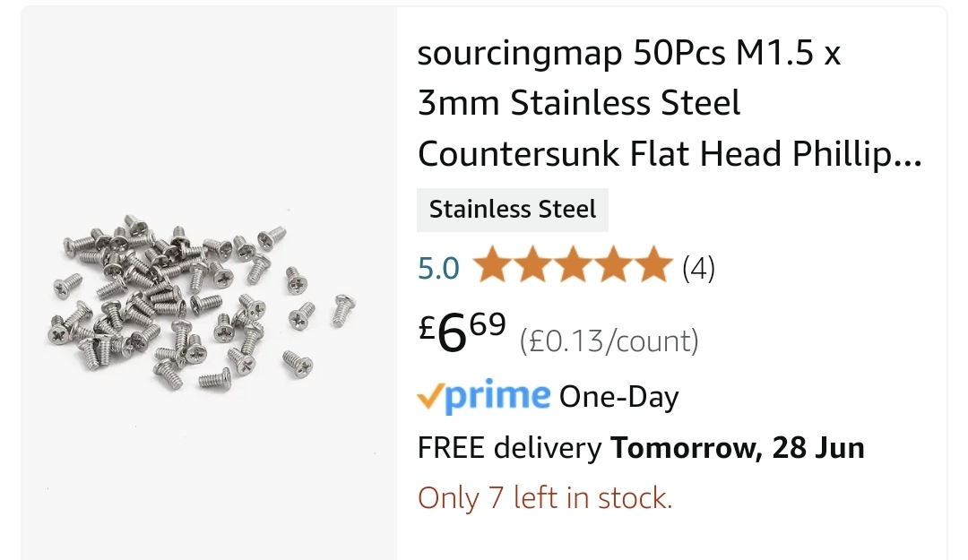Image resolution: width=968 pixels, height=560 pixels.
Task: Select the Stainless Steel material badge
Action: coord(512,210)
